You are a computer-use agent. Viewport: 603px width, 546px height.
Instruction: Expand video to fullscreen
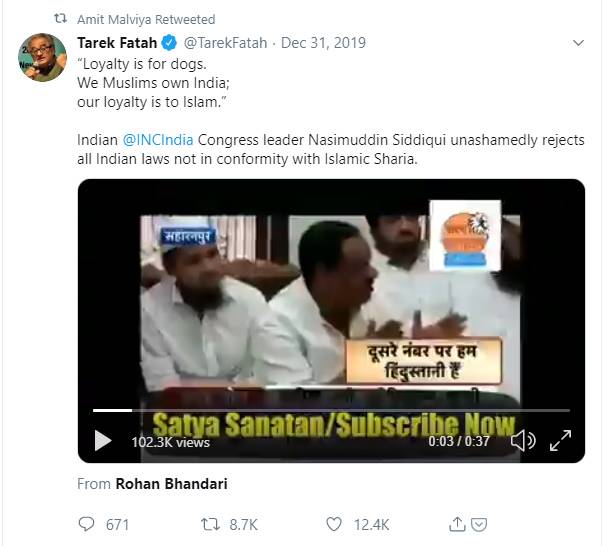click(561, 440)
